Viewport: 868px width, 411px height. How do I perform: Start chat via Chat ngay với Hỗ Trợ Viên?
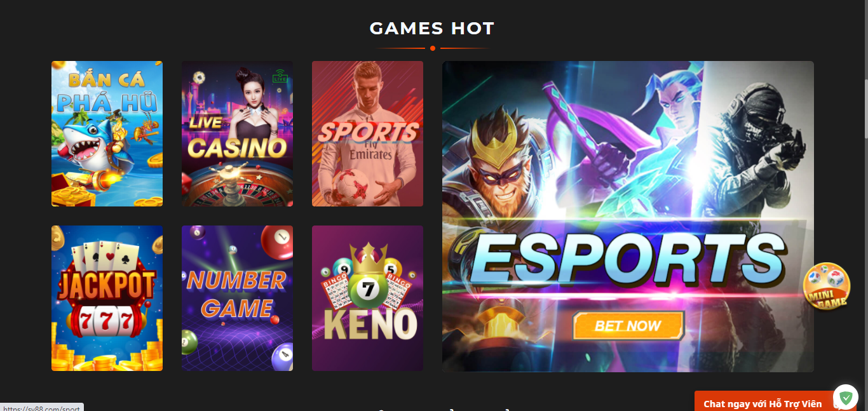click(763, 403)
